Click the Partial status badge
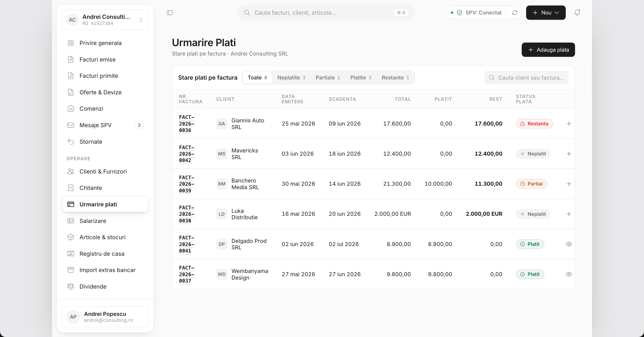 pos(531,184)
